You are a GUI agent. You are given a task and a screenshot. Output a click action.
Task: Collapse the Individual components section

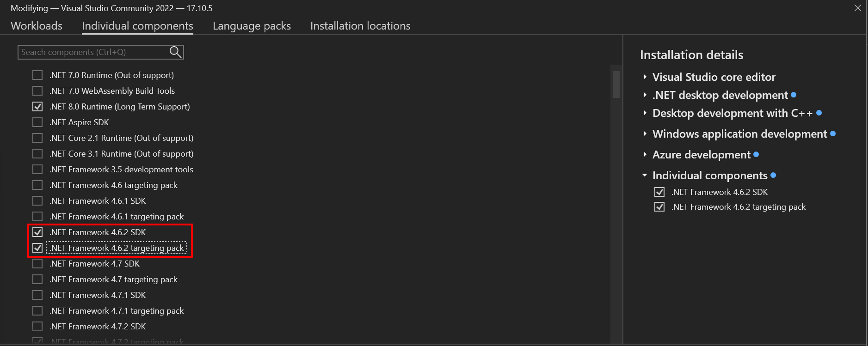[645, 175]
